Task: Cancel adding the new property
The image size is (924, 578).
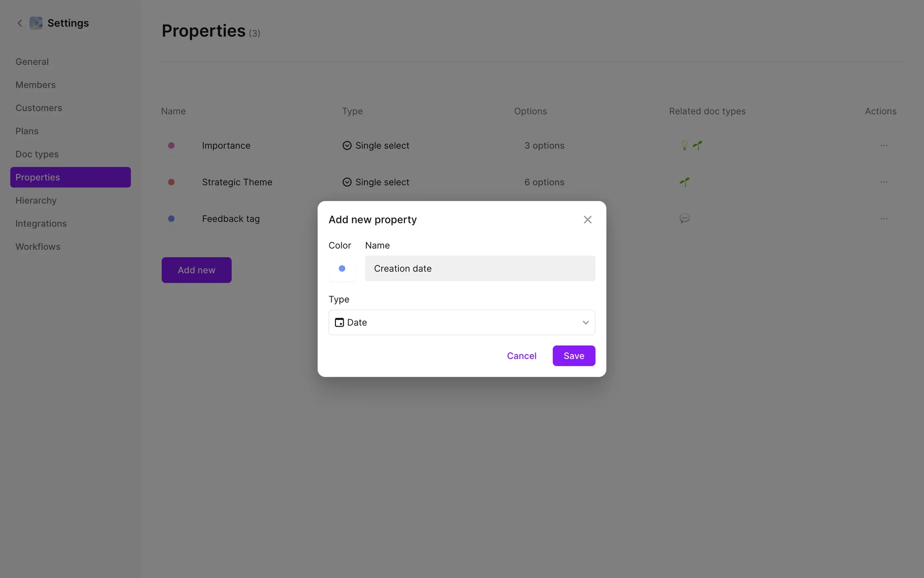Action: coord(521,356)
